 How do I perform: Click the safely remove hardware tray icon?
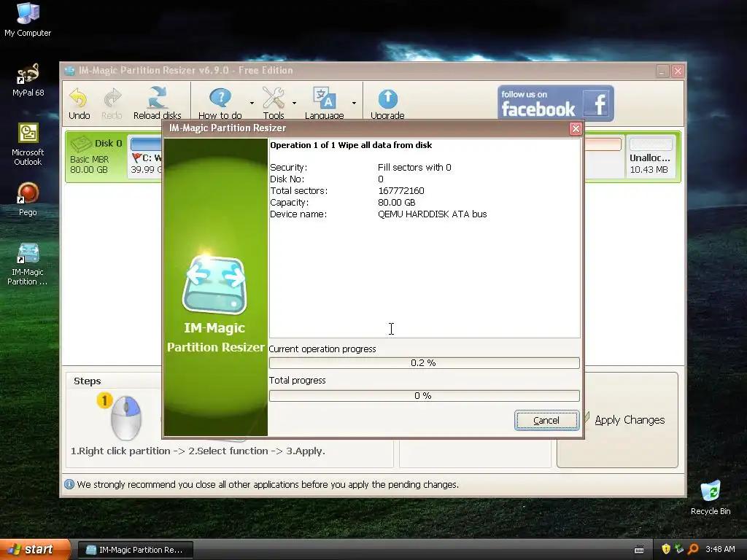pyautogui.click(x=679, y=549)
